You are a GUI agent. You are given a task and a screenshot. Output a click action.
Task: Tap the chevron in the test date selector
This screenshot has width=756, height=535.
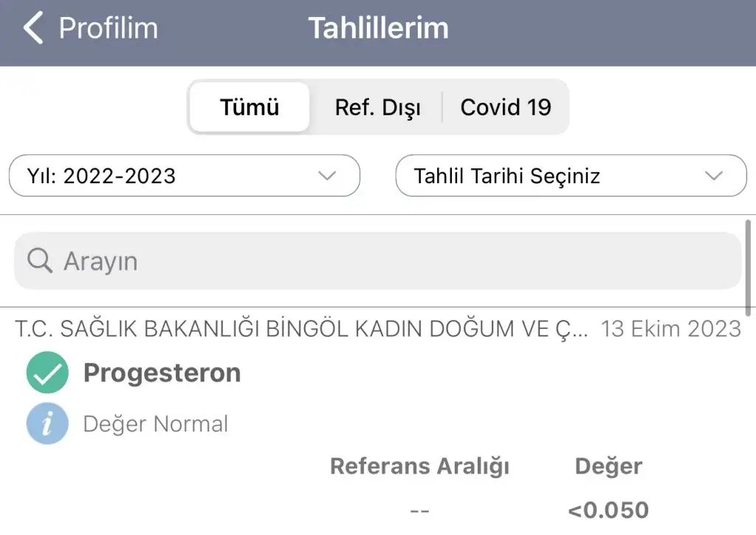click(x=713, y=176)
